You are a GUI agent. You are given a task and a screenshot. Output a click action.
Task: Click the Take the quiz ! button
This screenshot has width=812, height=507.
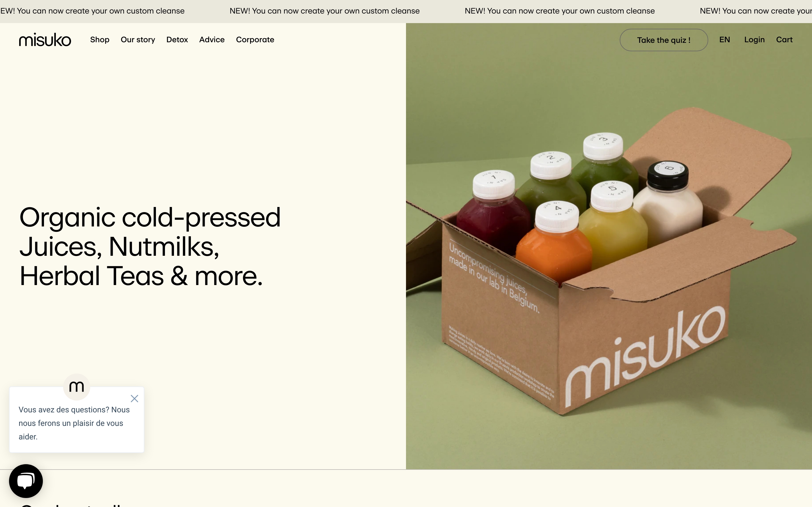click(664, 40)
